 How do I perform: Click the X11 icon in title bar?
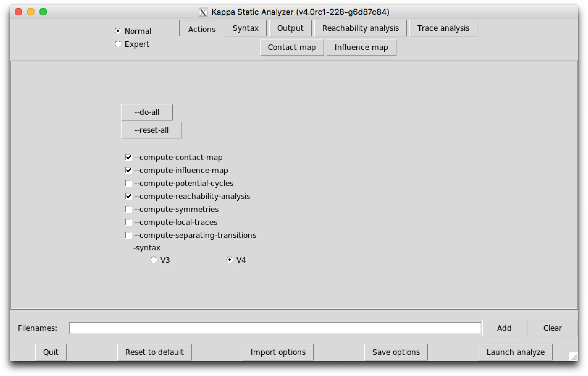click(203, 12)
